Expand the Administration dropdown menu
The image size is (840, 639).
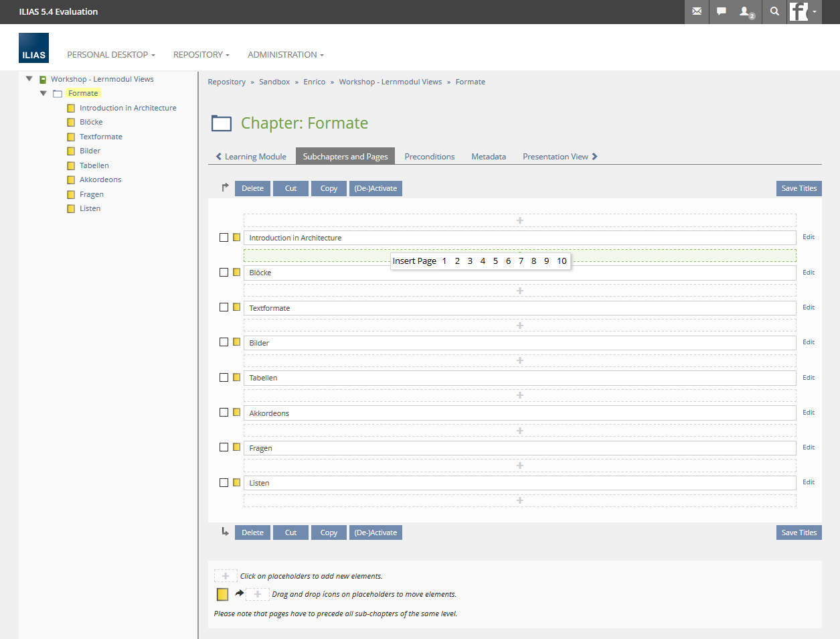click(285, 55)
